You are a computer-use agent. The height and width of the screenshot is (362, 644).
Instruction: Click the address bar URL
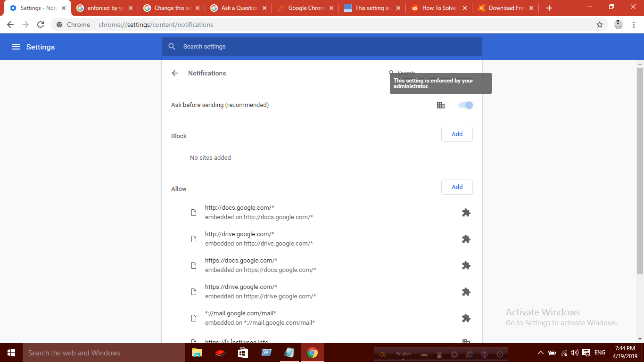pyautogui.click(x=156, y=25)
